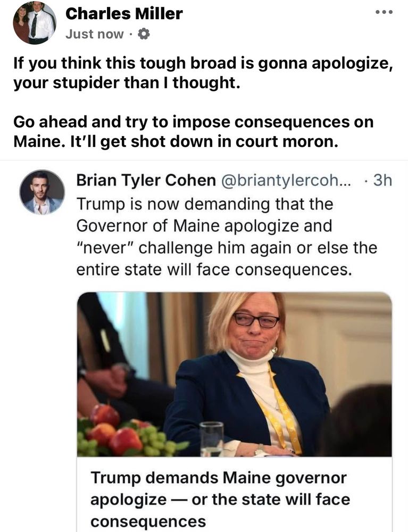Click the post audience gear icon
408x532 pixels.
point(144,34)
